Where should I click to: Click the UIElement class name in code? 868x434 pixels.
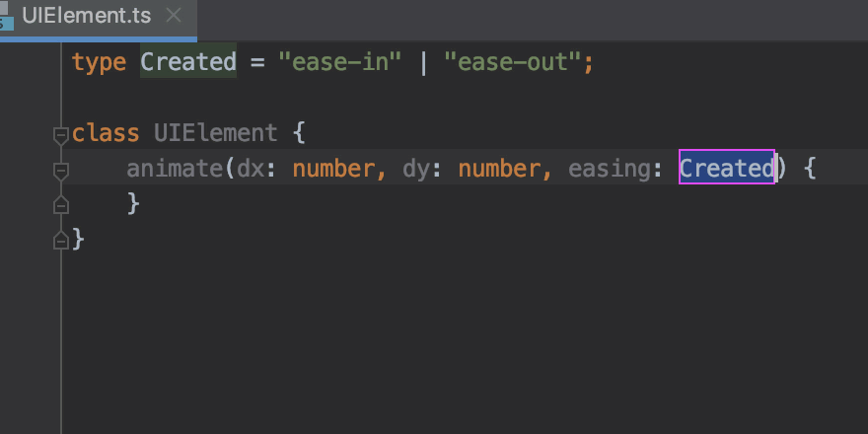(x=215, y=133)
